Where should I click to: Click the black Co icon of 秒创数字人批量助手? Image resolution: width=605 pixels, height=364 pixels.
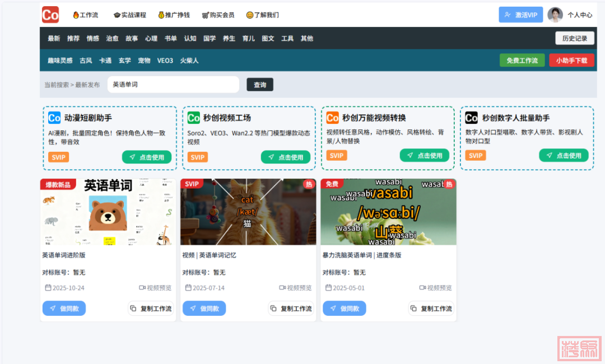(x=472, y=118)
